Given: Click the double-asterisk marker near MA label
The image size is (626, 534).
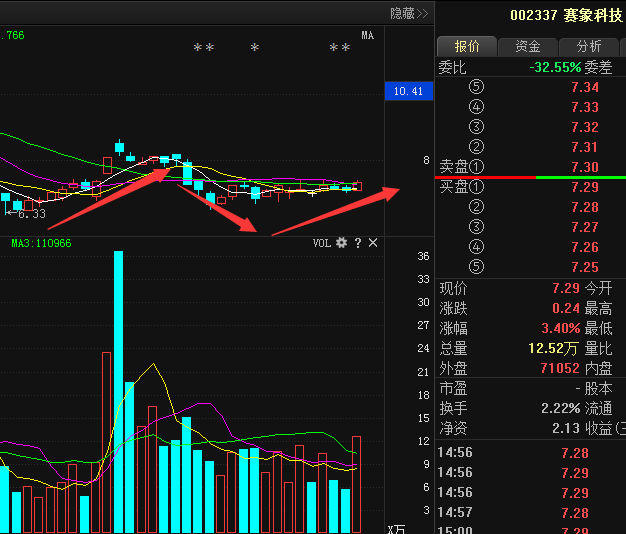Looking at the screenshot, I should (x=340, y=48).
